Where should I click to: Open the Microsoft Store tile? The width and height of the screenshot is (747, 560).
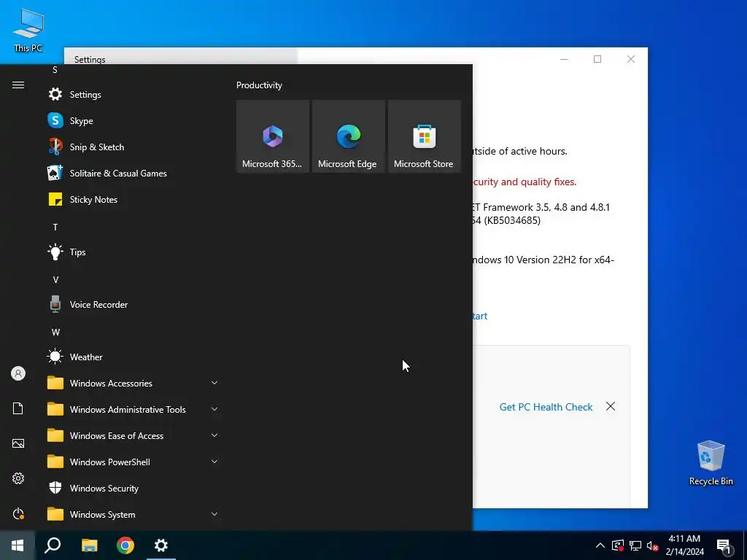(x=425, y=136)
